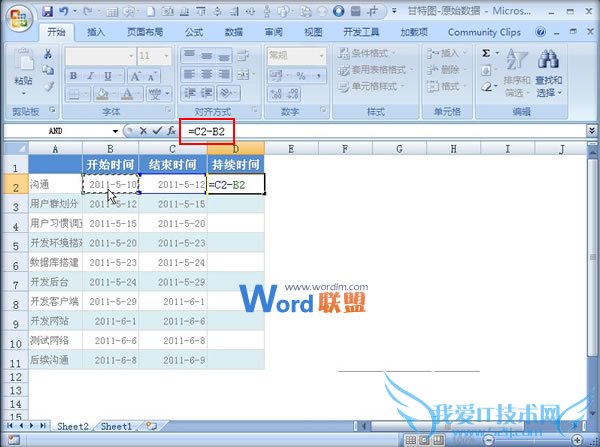Image resolution: width=600 pixels, height=447 pixels.
Task: Switch to the Formulas tab
Action: point(194,32)
